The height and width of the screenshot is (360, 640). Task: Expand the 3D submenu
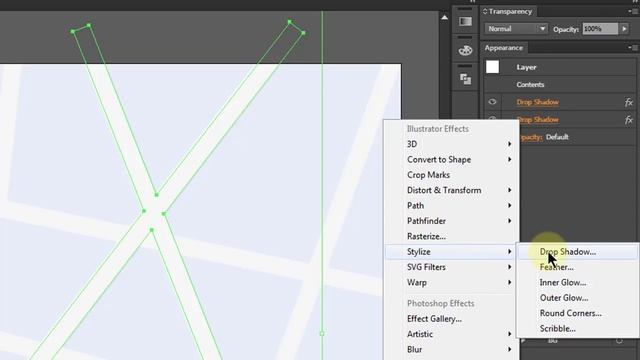click(x=450, y=144)
